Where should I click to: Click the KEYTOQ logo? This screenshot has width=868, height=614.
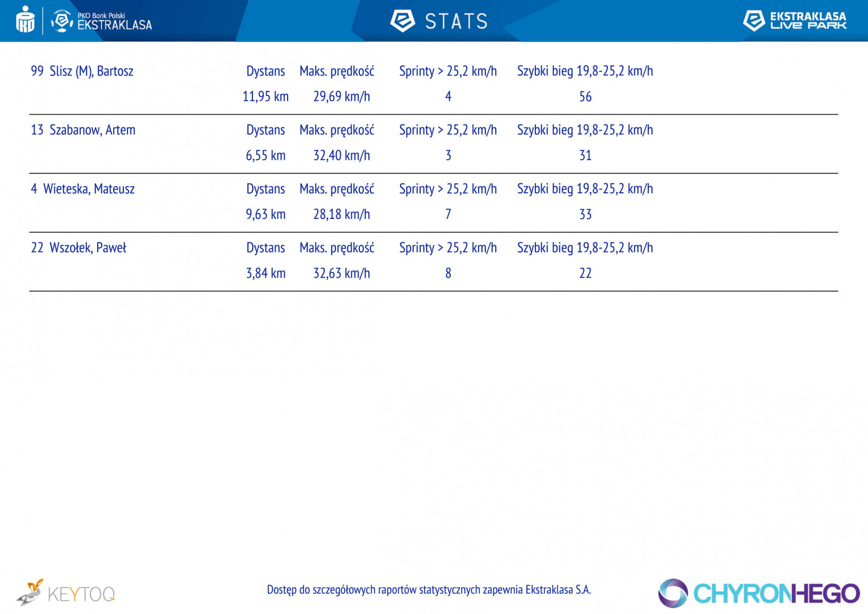tap(66, 593)
